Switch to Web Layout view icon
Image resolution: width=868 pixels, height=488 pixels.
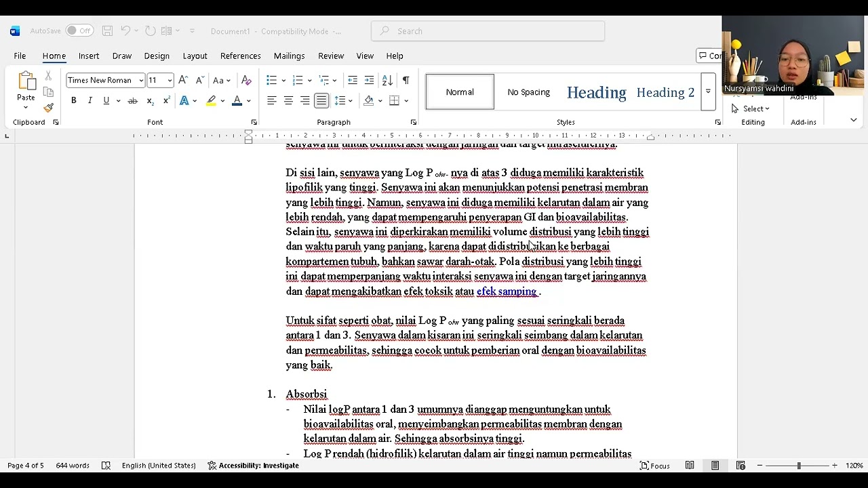741,466
